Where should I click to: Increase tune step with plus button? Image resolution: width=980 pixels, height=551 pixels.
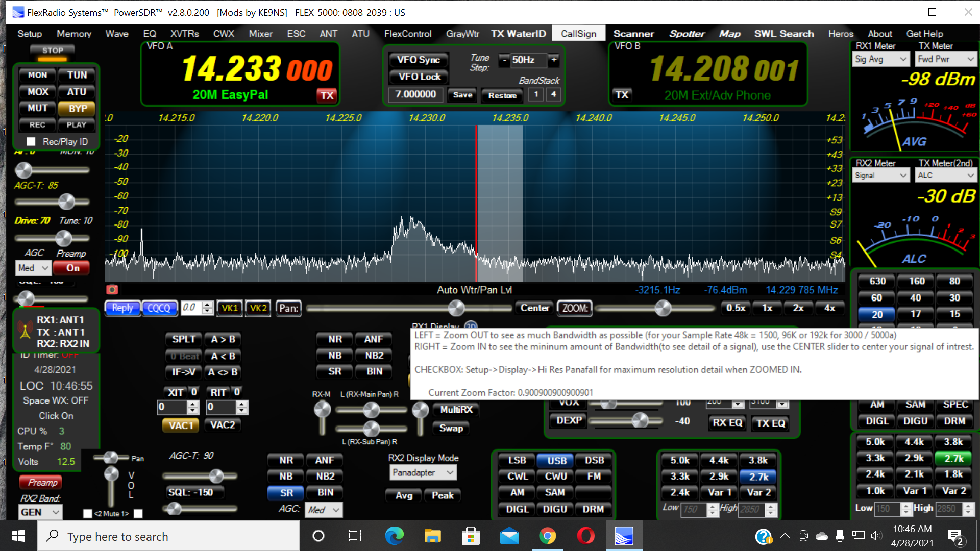point(554,60)
